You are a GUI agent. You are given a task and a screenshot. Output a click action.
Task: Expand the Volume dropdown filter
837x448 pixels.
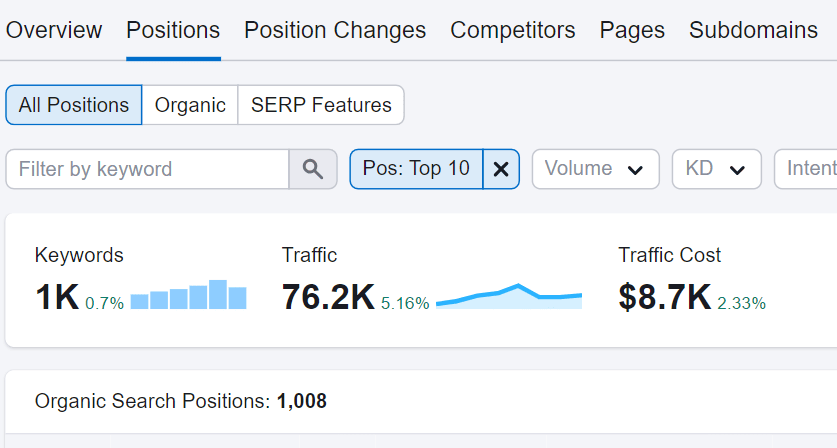point(595,169)
